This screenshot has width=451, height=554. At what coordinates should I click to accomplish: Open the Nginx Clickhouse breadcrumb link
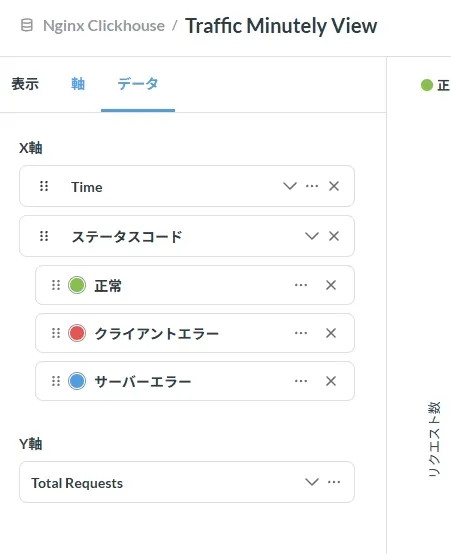(x=104, y=26)
